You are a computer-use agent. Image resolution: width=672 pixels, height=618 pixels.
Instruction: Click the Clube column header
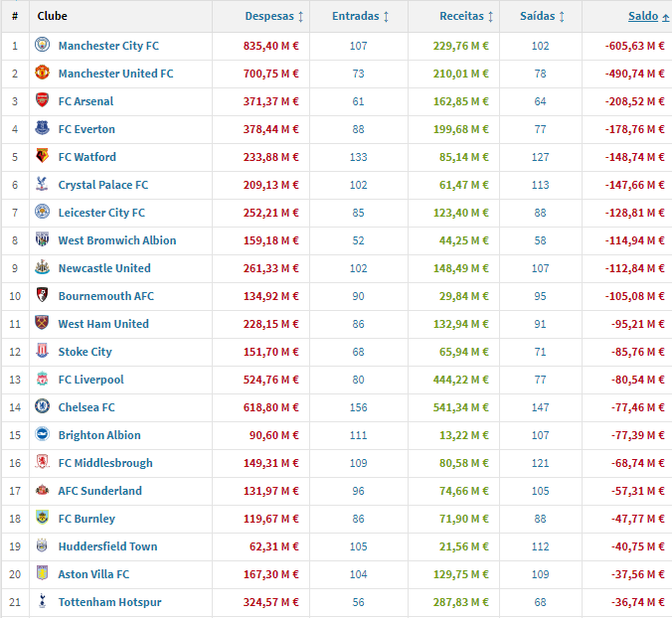[53, 17]
